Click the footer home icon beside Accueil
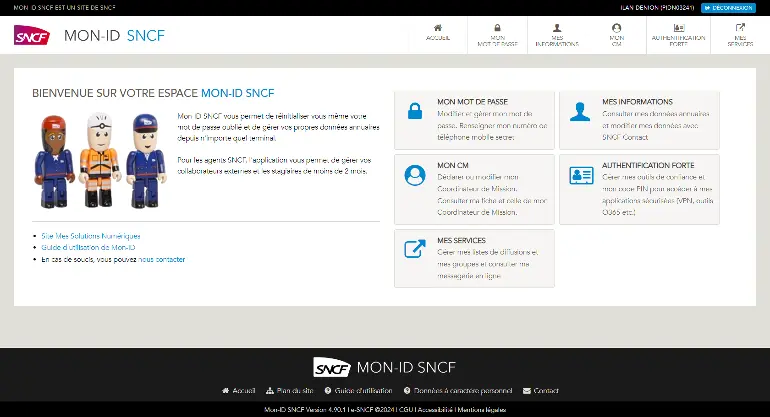The image size is (770, 417). coord(225,390)
